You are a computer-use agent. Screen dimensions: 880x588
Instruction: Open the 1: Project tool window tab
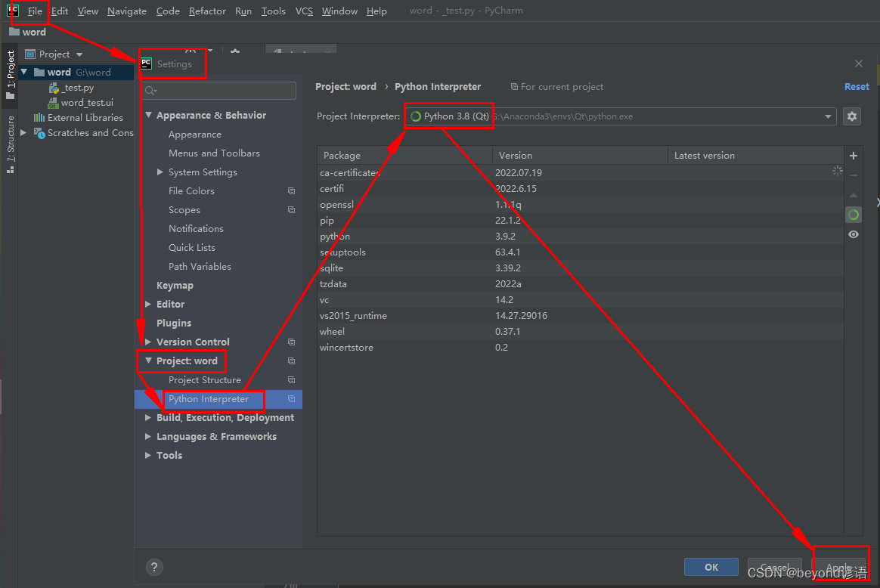[10, 74]
